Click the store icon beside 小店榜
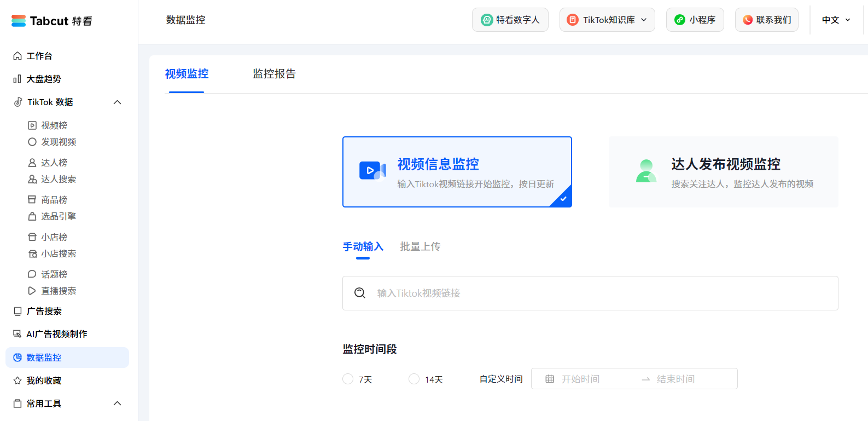The height and width of the screenshot is (421, 868). tap(32, 237)
